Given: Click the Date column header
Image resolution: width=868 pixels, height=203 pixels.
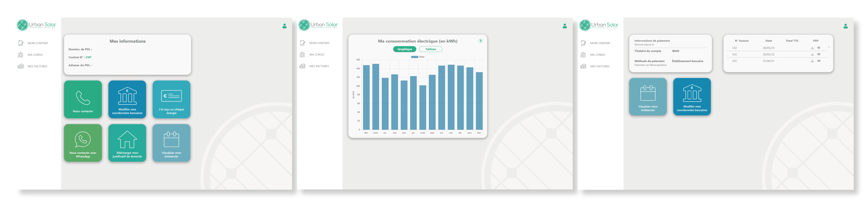Looking at the screenshot, I should coord(769,41).
